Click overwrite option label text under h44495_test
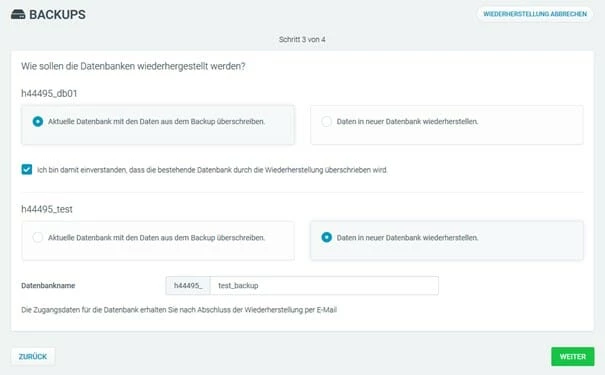This screenshot has height=375, width=605. tap(156, 238)
